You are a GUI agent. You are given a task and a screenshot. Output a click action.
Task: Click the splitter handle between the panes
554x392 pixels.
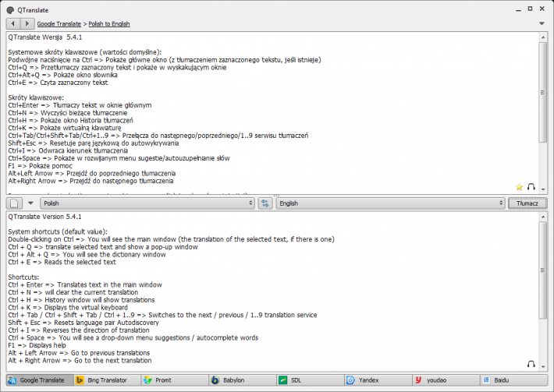coord(276,195)
